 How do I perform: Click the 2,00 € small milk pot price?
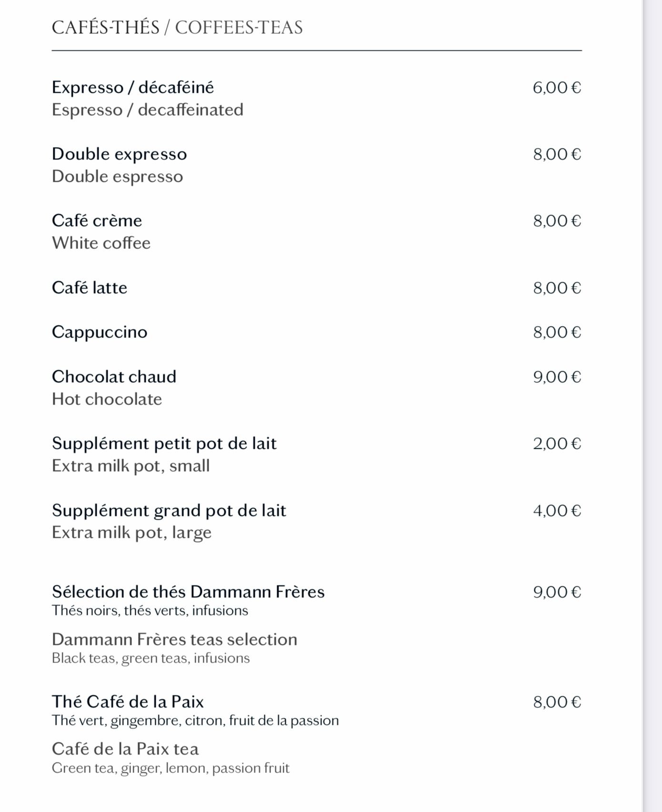(557, 444)
